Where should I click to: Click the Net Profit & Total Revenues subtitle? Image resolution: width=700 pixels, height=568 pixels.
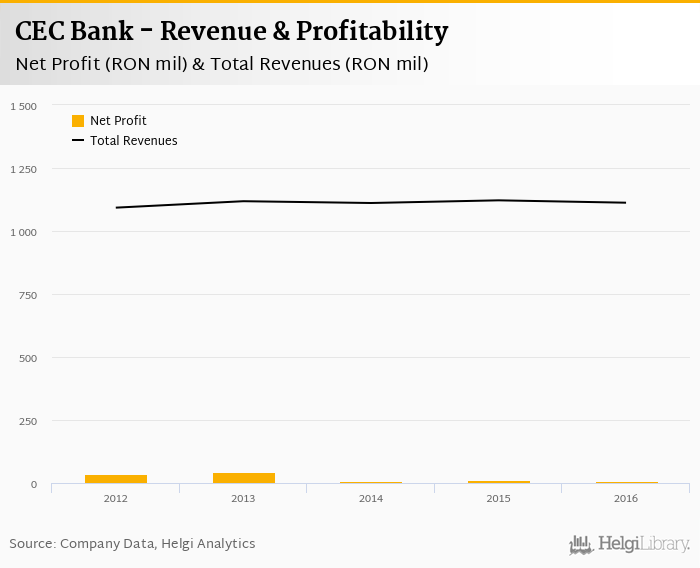[x=222, y=65]
